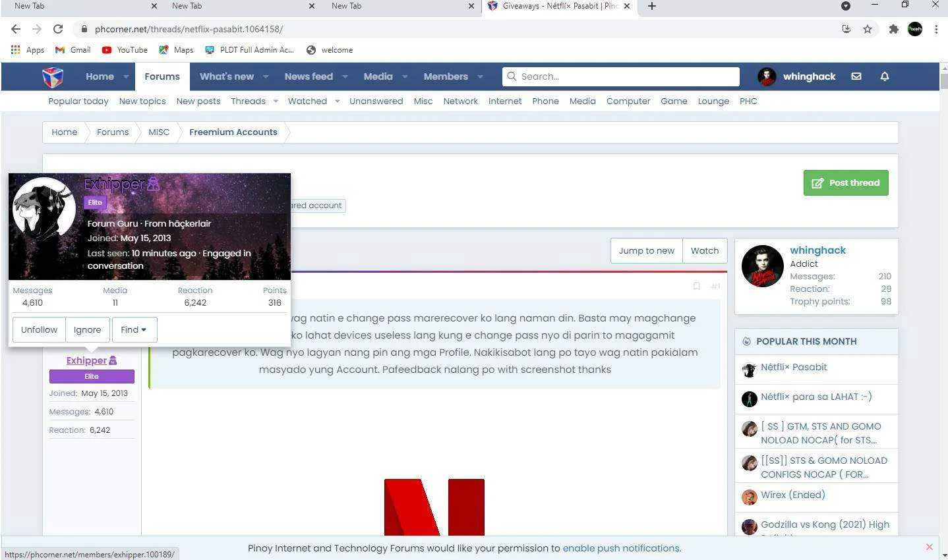Open a new browser tab
Screen dimensions: 948x560
(x=651, y=6)
